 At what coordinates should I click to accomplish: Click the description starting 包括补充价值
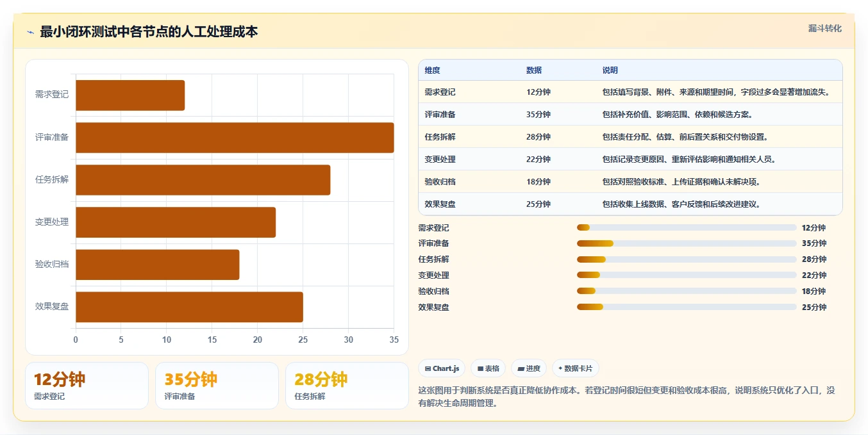coord(678,115)
